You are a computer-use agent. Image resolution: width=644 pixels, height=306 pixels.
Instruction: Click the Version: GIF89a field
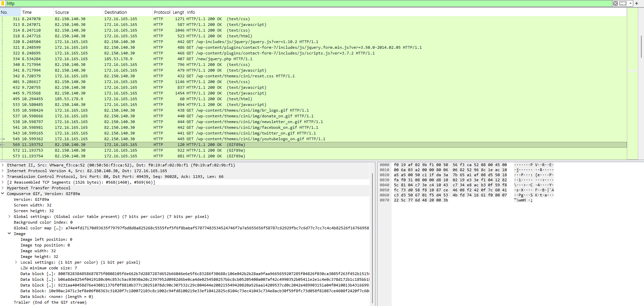31,199
